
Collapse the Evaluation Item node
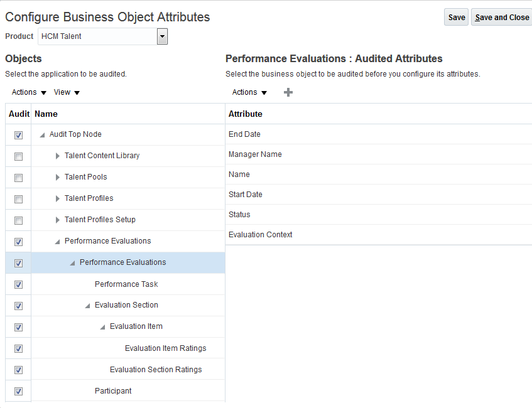point(103,326)
